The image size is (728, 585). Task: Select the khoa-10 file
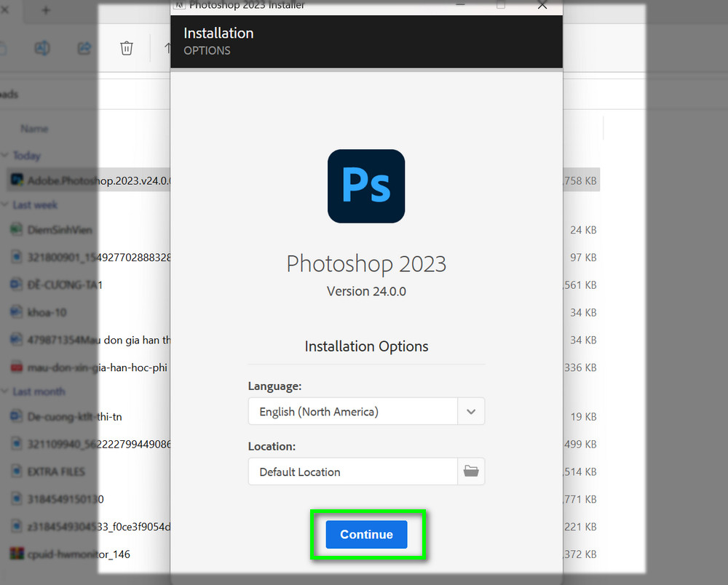click(47, 312)
